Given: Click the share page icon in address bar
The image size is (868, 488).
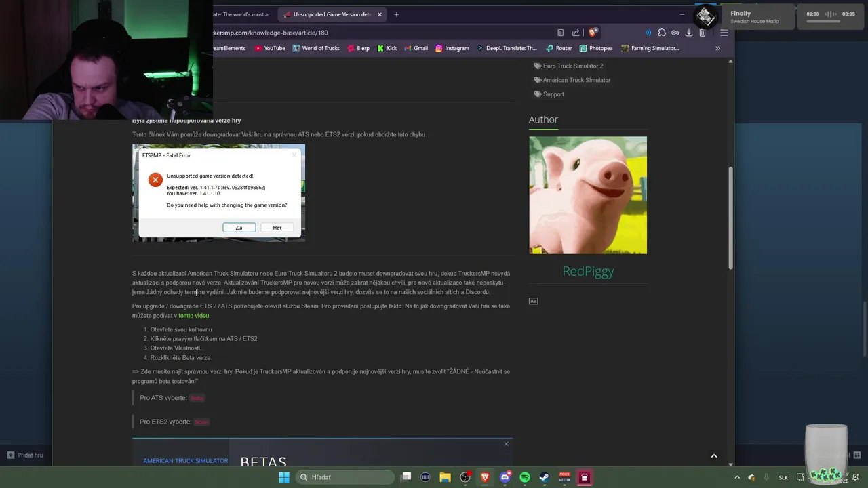Looking at the screenshot, I should (x=576, y=33).
